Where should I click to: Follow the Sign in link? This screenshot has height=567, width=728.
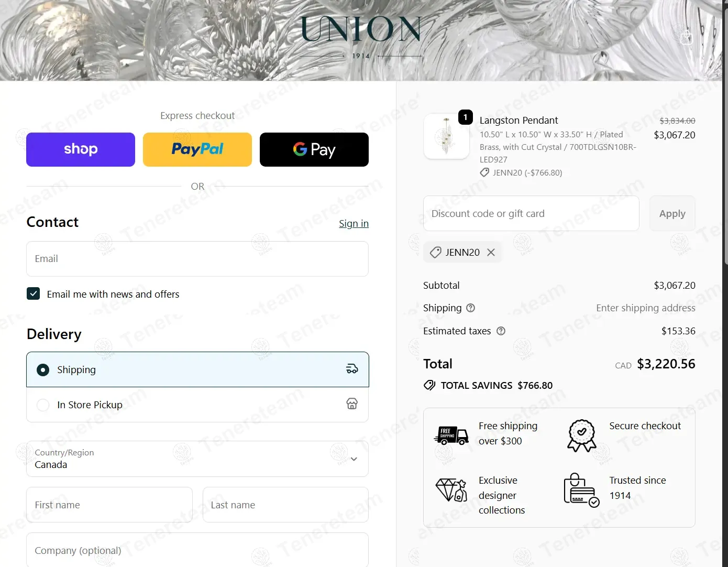tap(354, 224)
